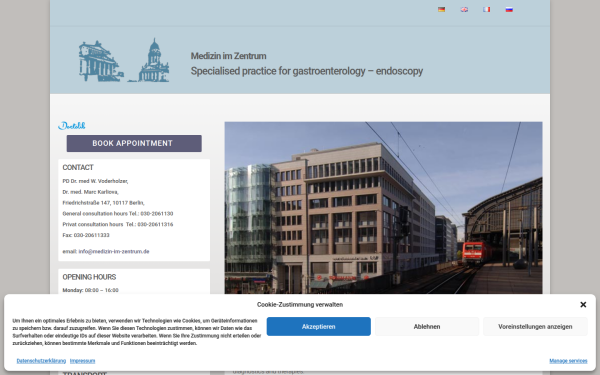
Task: Click the CONTACT heading
Action: [x=78, y=167]
